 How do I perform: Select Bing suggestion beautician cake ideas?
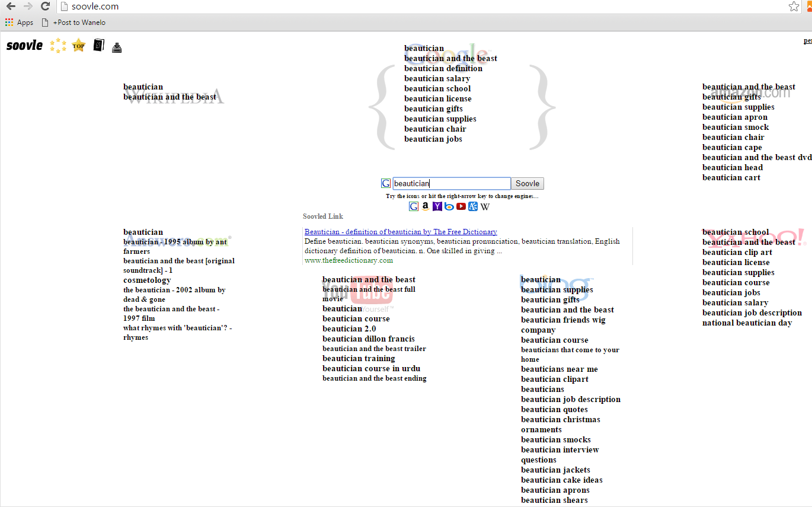click(562, 480)
